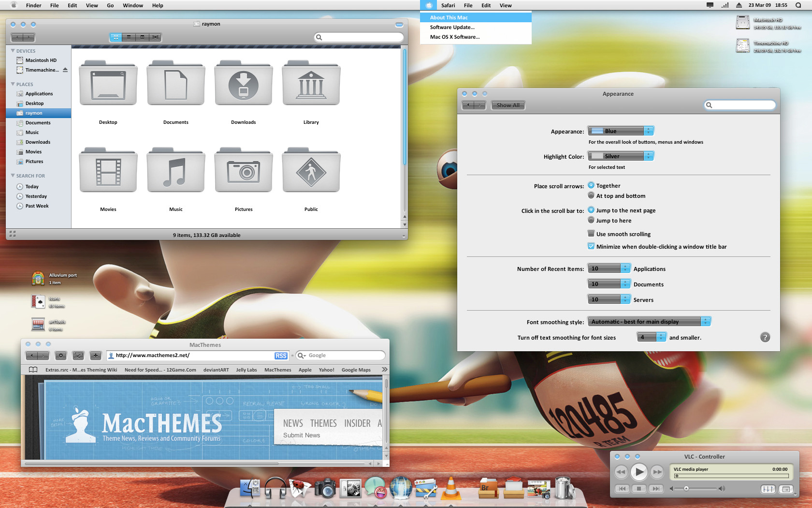Open the Window menu in menu bar

pyautogui.click(x=133, y=5)
